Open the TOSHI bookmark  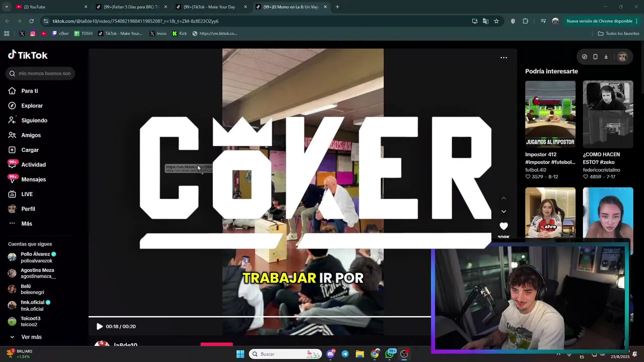point(83,34)
